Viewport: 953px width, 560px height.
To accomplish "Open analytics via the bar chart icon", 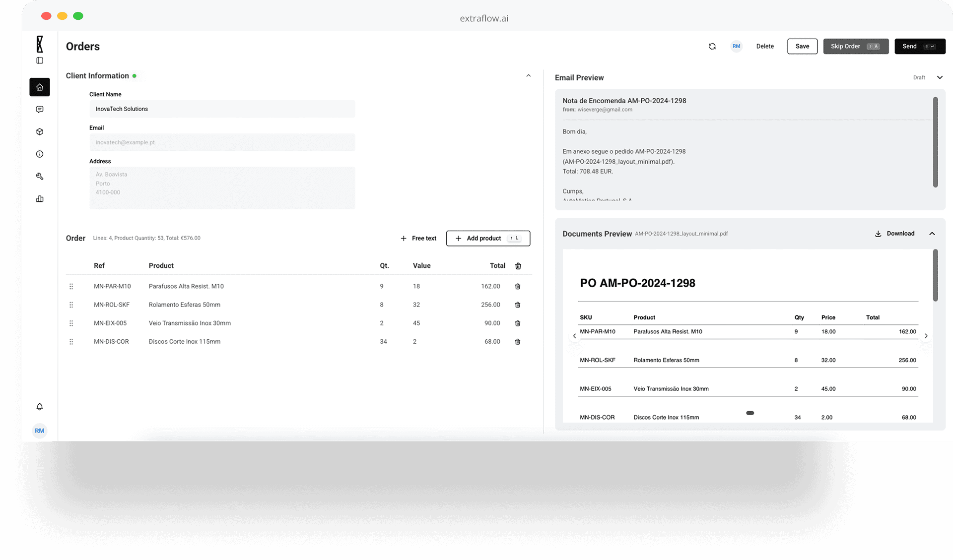I will point(39,198).
